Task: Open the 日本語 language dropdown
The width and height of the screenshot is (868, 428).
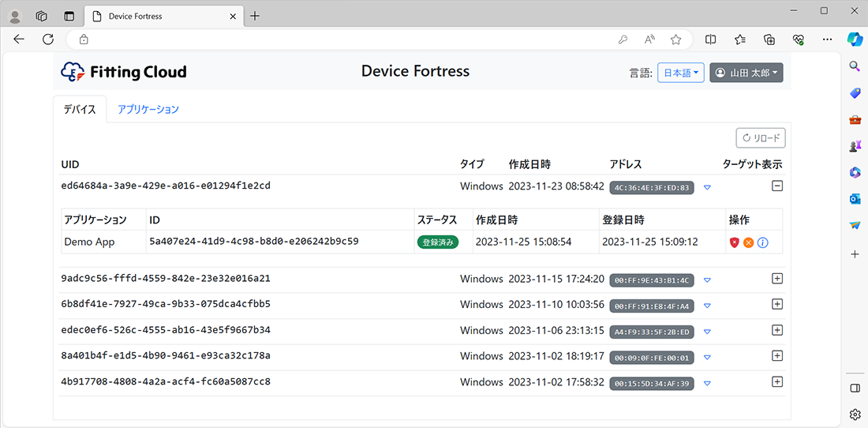Action: pyautogui.click(x=680, y=73)
